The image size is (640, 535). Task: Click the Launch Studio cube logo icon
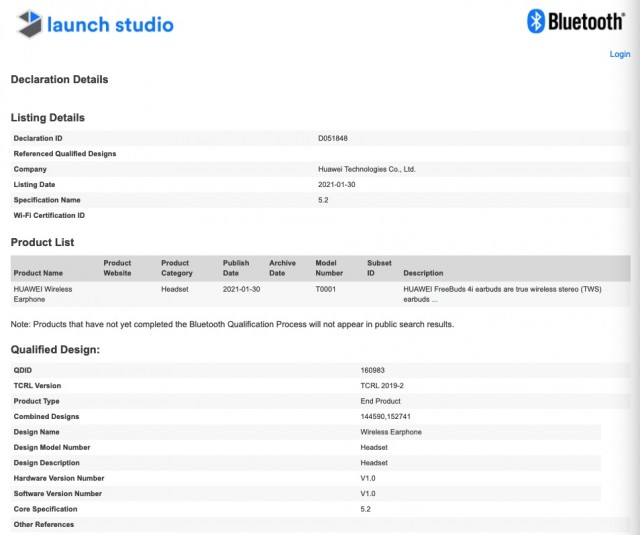tap(29, 24)
